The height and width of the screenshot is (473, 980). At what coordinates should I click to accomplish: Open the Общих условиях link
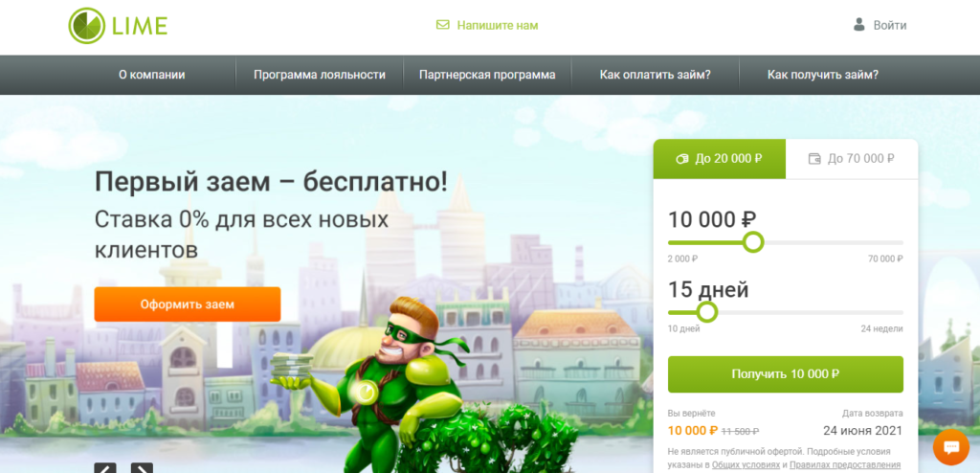(x=746, y=465)
